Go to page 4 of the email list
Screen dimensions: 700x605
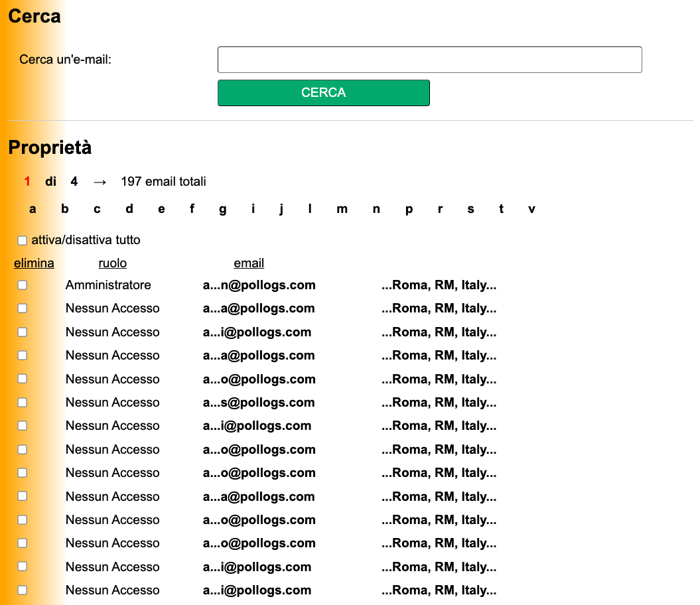(x=74, y=181)
